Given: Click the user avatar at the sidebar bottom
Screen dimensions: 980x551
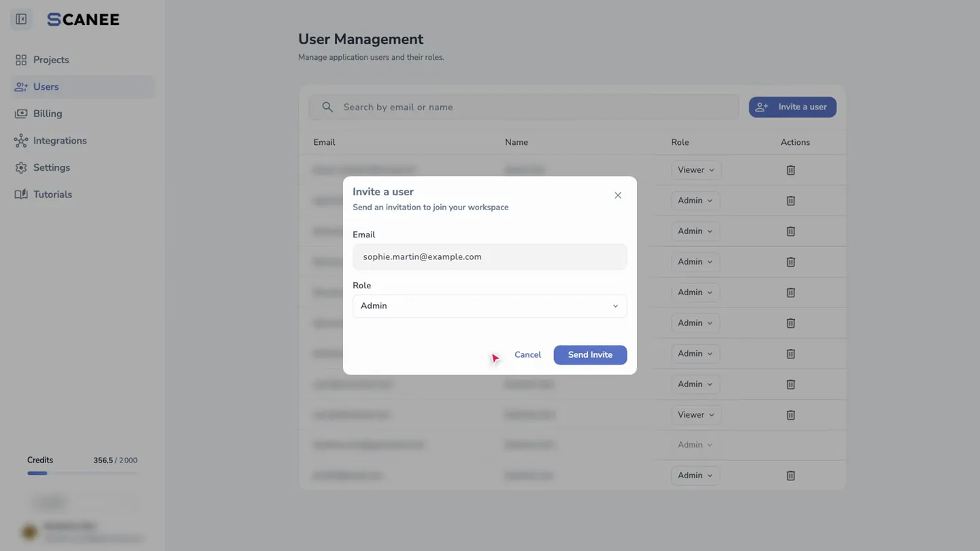Looking at the screenshot, I should 29,532.
